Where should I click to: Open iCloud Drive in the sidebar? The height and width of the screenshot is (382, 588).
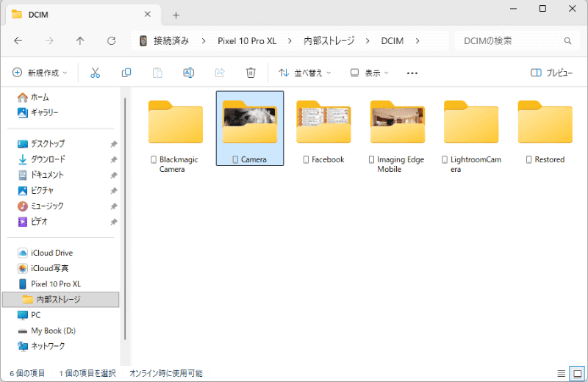(x=45, y=253)
